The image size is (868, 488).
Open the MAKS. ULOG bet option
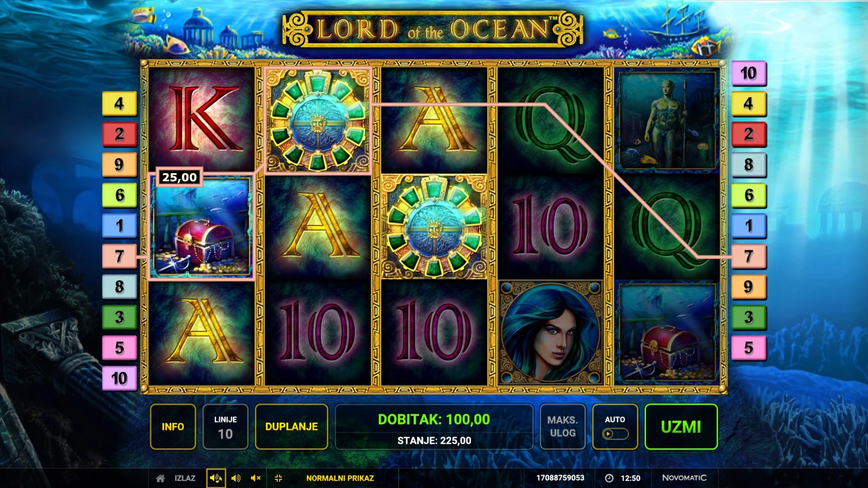coord(563,426)
